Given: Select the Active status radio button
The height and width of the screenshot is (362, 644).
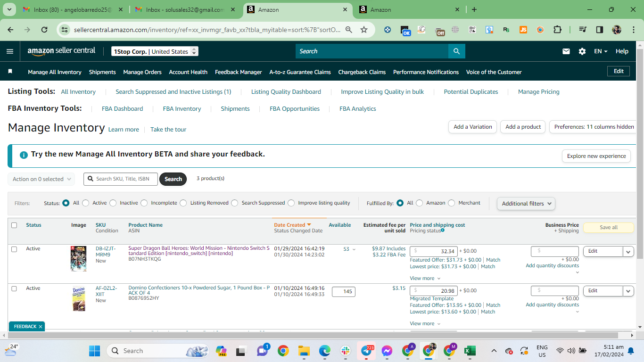Looking at the screenshot, I should pyautogui.click(x=86, y=203).
